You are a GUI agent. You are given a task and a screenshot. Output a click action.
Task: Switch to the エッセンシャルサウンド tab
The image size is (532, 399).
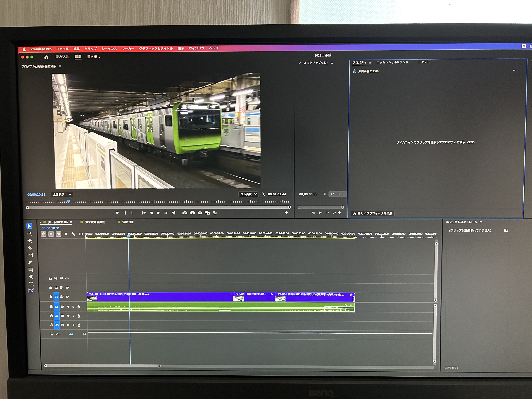click(392, 62)
